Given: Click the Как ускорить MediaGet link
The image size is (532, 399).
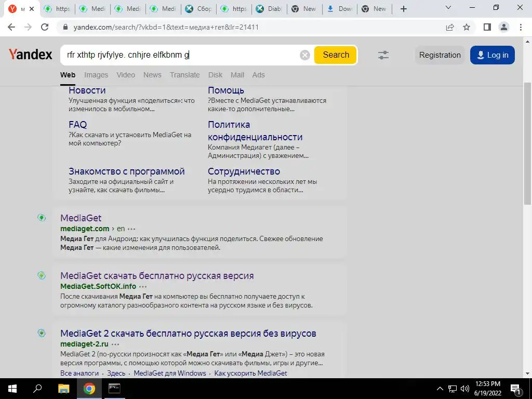Looking at the screenshot, I should click(x=251, y=373).
